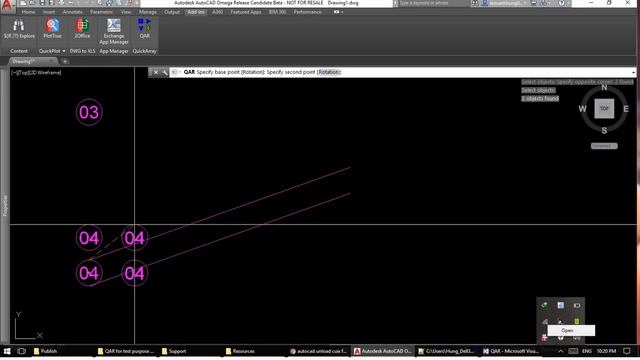Screen dimensions: 640x360
Task: Open the Windows Start menu
Action: [7, 351]
